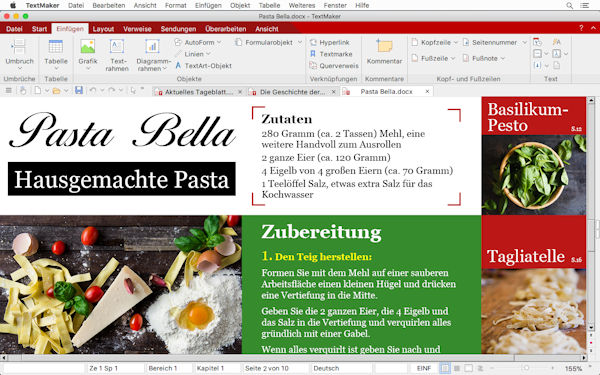
Task: Open the Apple menu
Action: (13, 5)
